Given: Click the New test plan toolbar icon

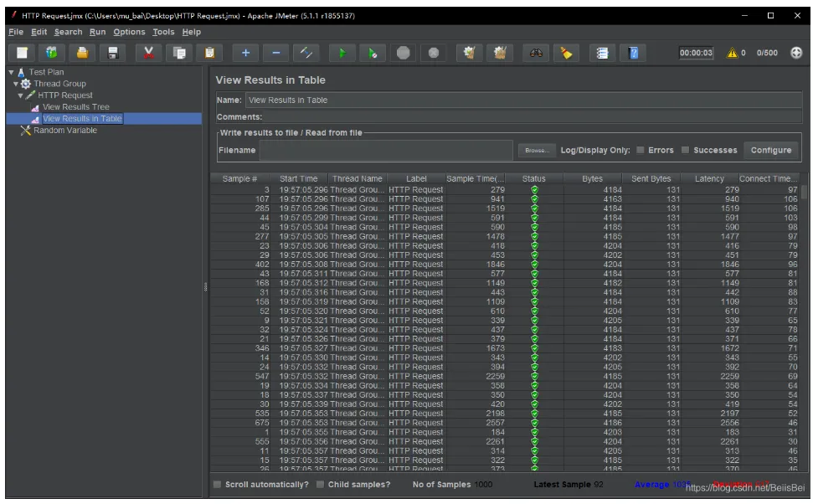Looking at the screenshot, I should click(x=23, y=53).
